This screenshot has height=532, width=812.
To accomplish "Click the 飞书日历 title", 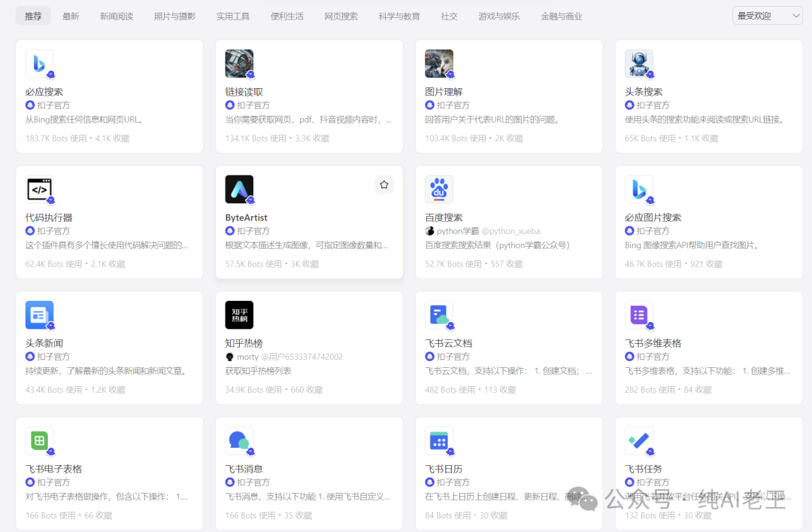I will 444,469.
